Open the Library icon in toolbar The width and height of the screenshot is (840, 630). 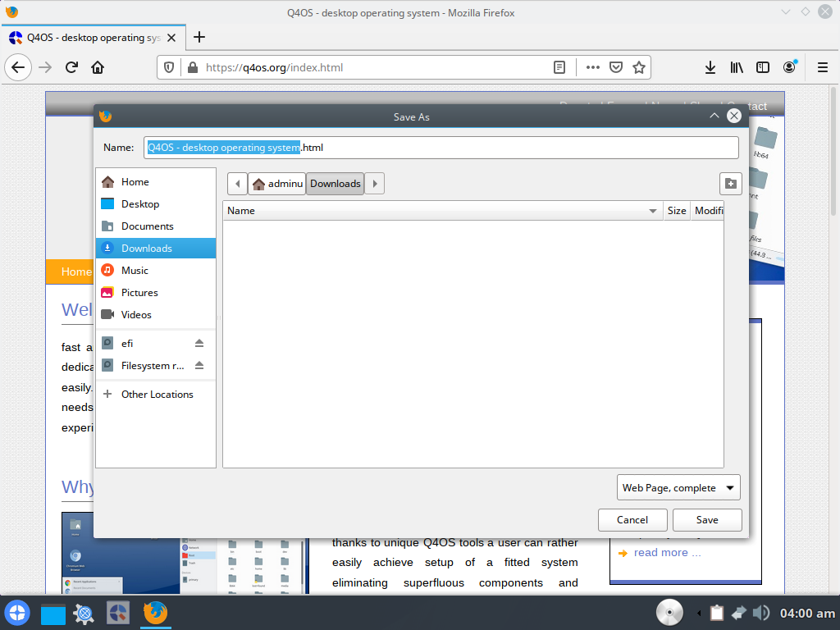coord(737,67)
